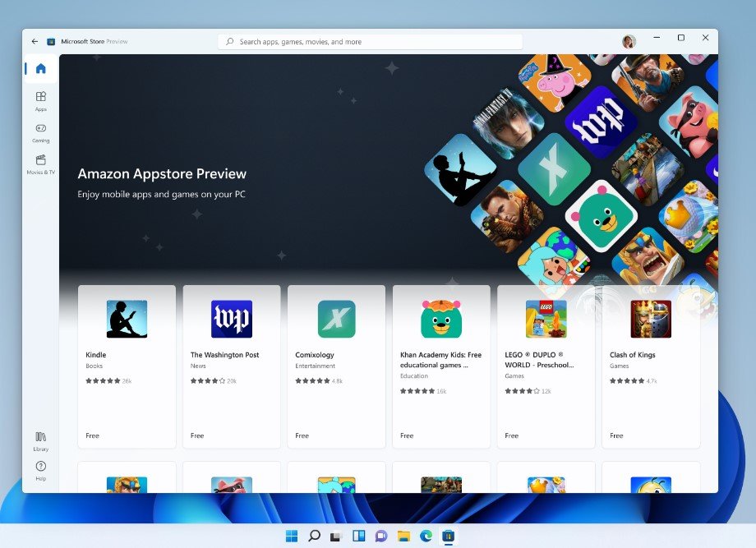Click Education category under Khan Academy Kids
Image resolution: width=756 pixels, height=548 pixels.
click(x=414, y=376)
